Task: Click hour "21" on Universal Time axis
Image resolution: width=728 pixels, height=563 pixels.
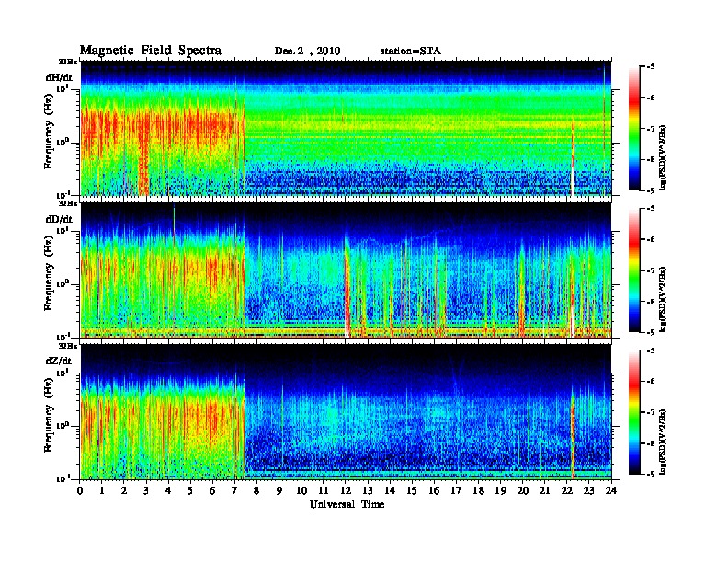Action: tap(544, 490)
